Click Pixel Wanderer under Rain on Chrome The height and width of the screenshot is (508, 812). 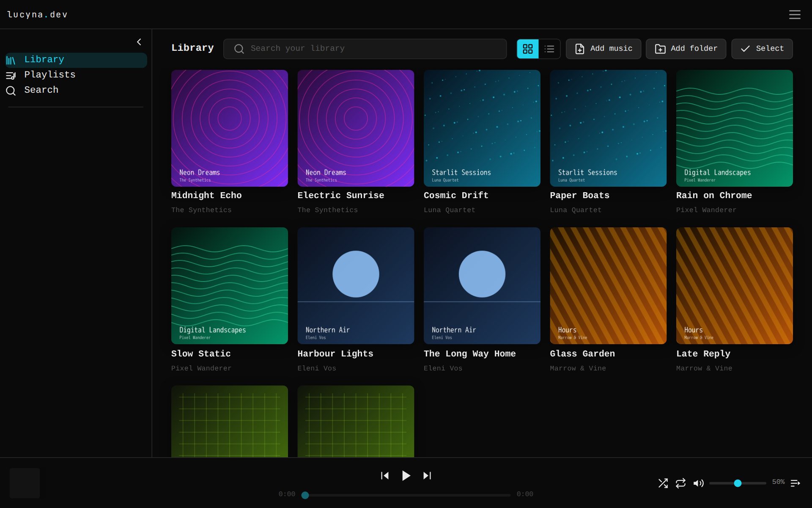706,210
